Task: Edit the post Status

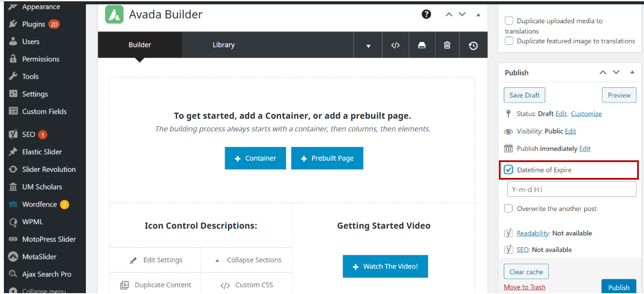Action: pyautogui.click(x=561, y=113)
